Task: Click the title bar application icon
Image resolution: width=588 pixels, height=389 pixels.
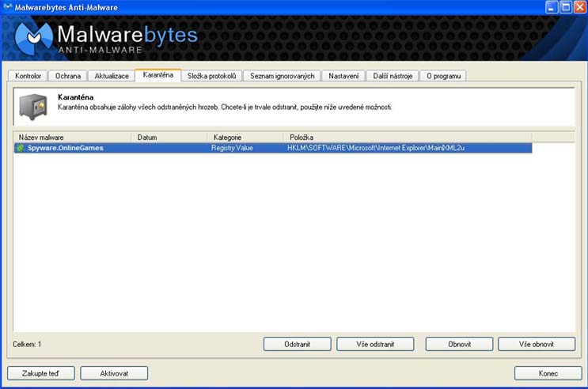Action: [x=8, y=7]
